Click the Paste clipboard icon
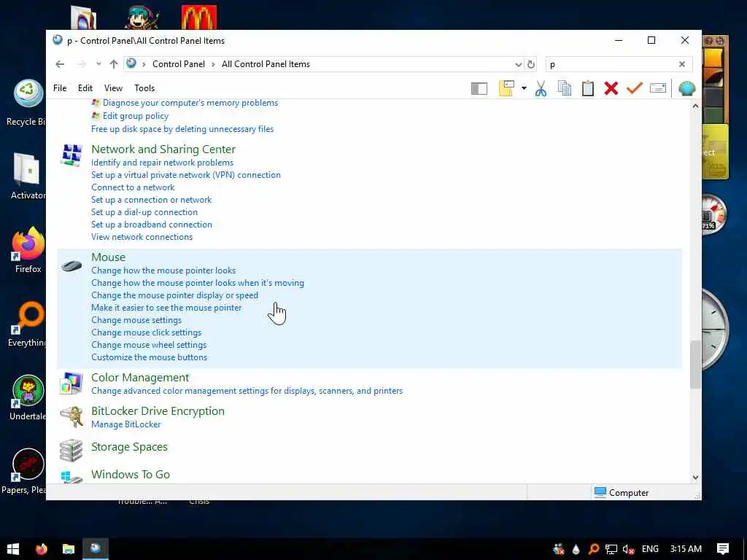 (x=588, y=88)
